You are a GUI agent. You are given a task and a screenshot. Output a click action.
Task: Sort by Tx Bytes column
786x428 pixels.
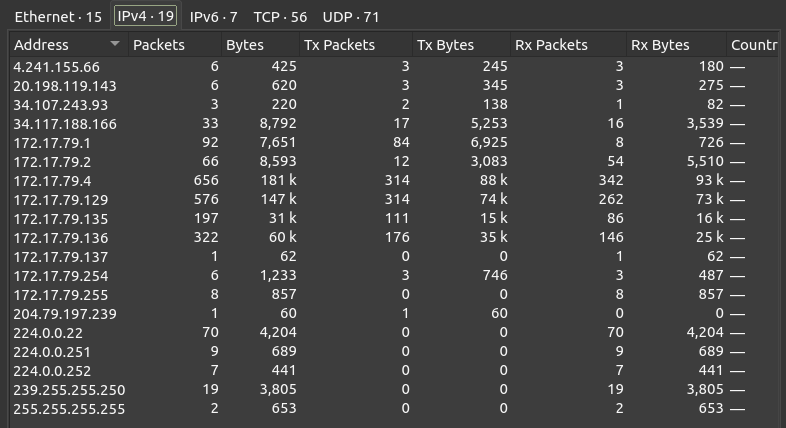point(445,45)
